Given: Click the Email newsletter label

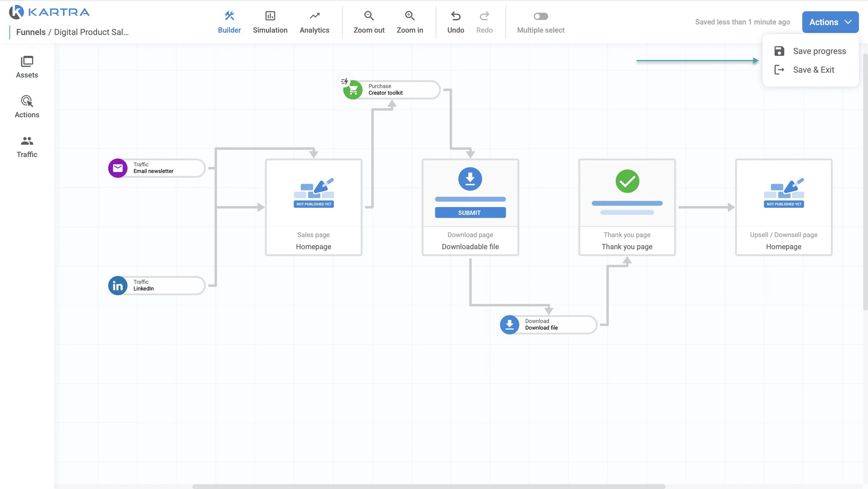Looking at the screenshot, I should [x=153, y=171].
